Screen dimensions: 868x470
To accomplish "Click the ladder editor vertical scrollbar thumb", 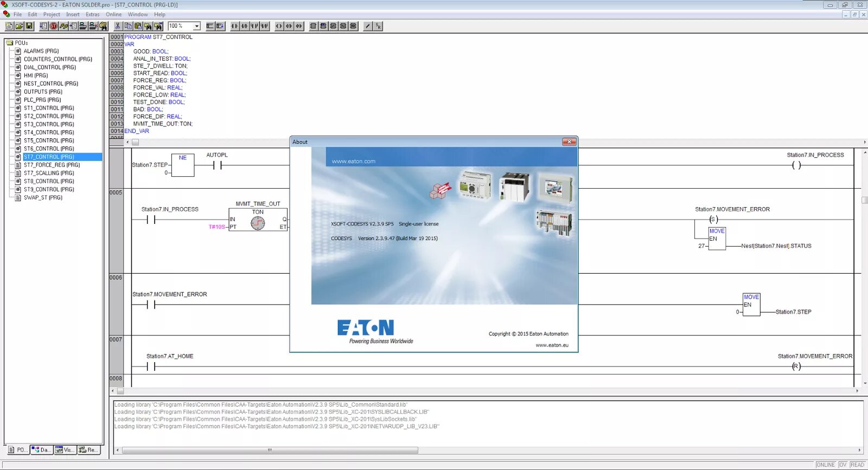I will [865, 200].
